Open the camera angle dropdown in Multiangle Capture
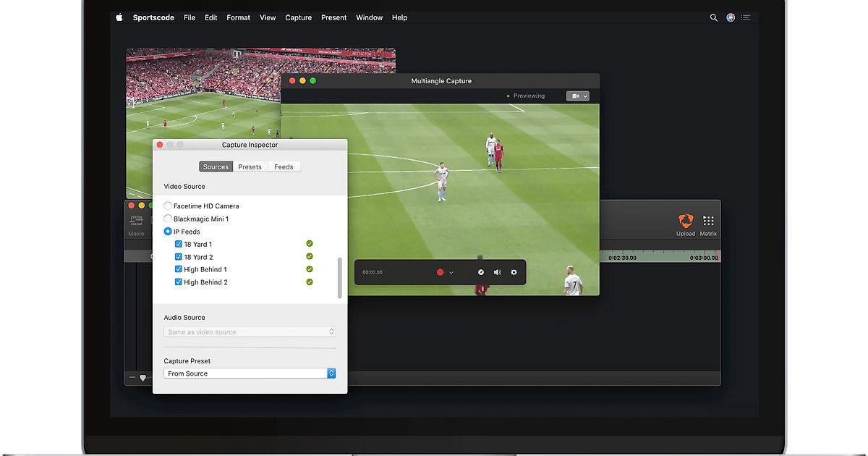Viewport: 868px width, 456px height. (x=577, y=96)
